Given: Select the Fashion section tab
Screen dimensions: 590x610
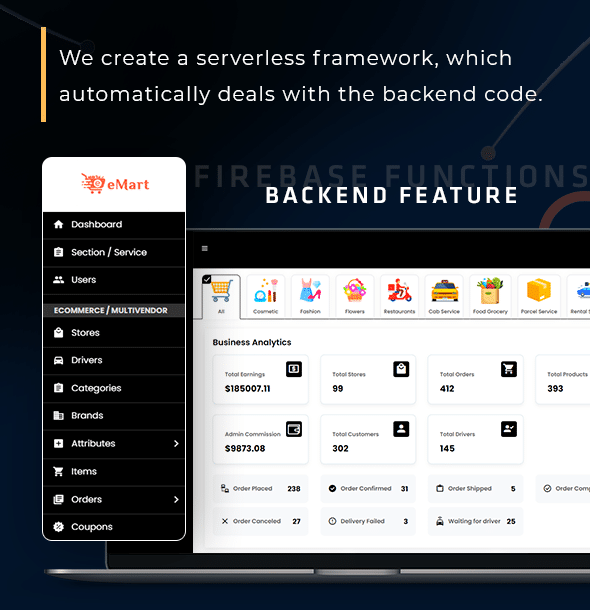Looking at the screenshot, I should tap(310, 296).
